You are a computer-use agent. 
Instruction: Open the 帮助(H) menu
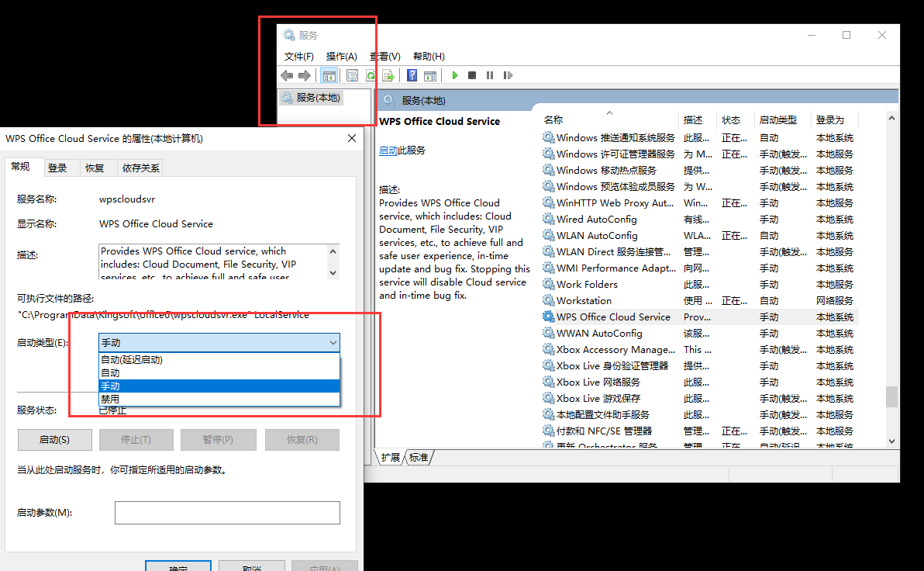429,57
